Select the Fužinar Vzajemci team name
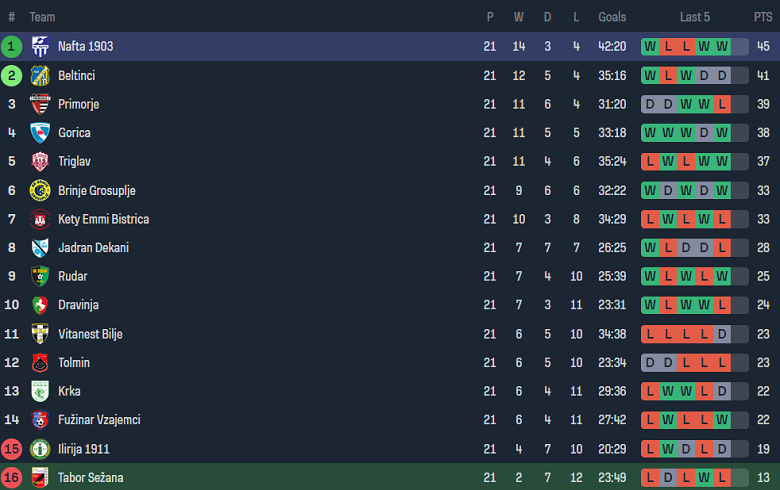Viewport: 780px width, 490px height. click(x=99, y=420)
